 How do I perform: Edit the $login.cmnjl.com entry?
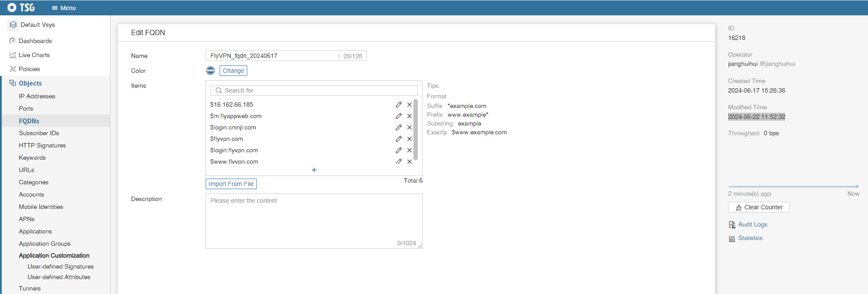(x=398, y=128)
